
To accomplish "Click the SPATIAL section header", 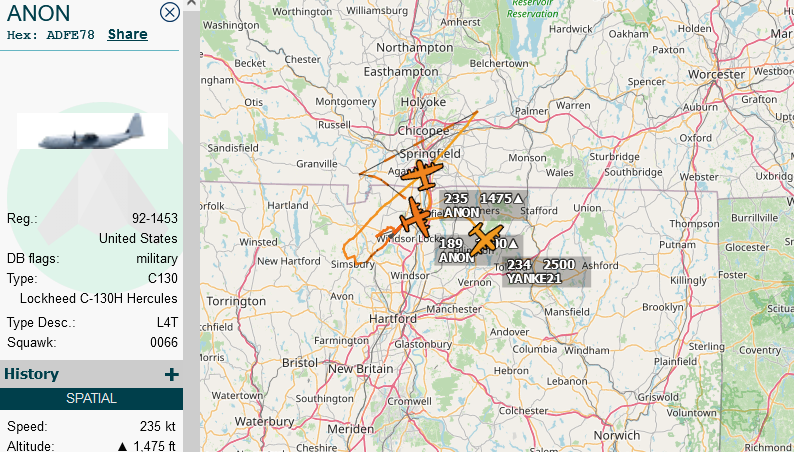I will point(92,399).
